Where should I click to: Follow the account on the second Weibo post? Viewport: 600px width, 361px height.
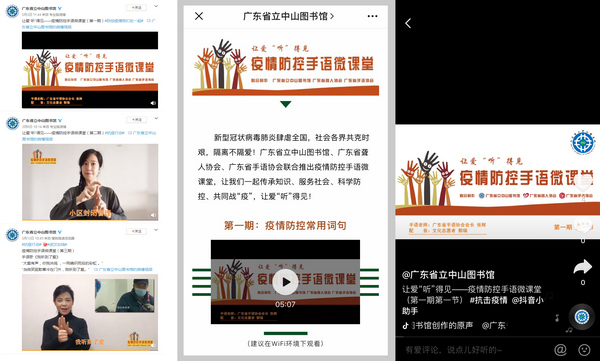136,120
